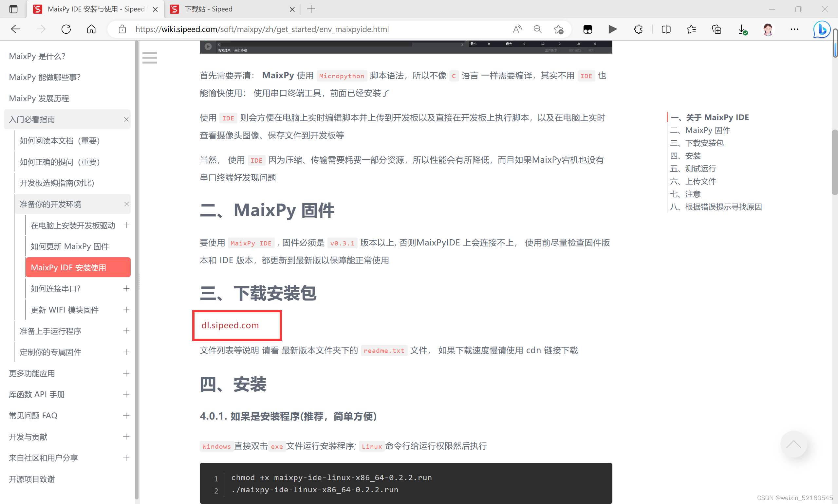Reload the page with the refresh icon
The height and width of the screenshot is (504, 838).
[66, 29]
